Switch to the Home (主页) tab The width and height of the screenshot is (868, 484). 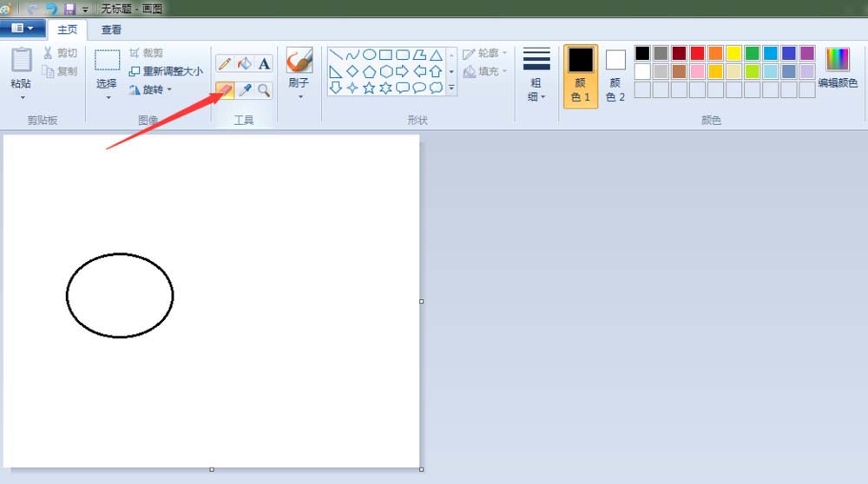coord(67,29)
